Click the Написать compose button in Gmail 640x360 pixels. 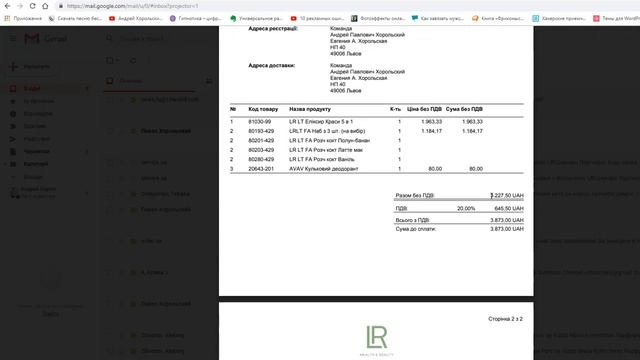pos(31,67)
